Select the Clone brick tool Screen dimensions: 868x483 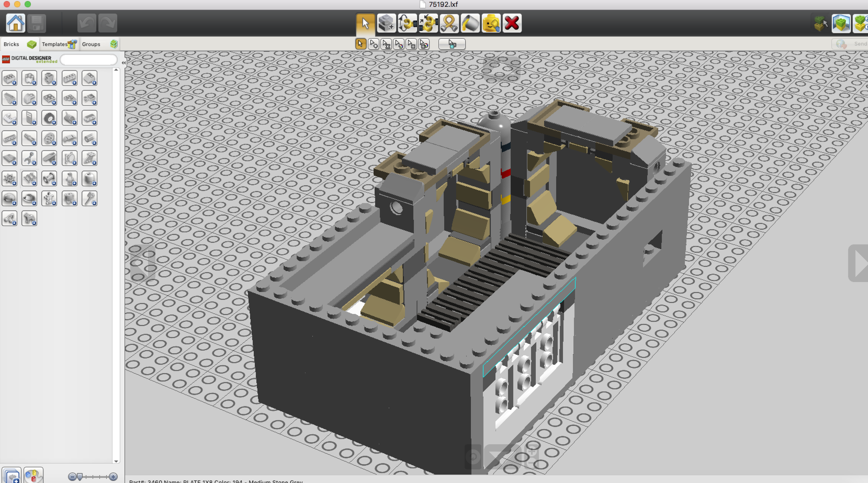[386, 23]
